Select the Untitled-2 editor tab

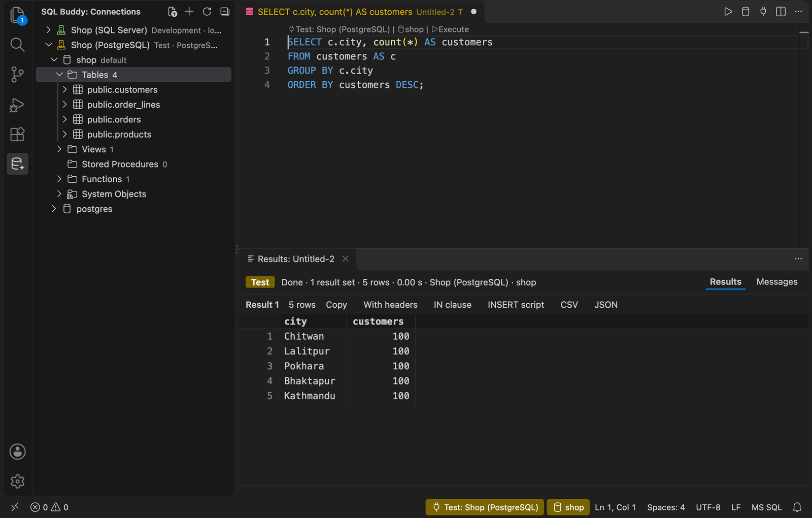pos(361,12)
